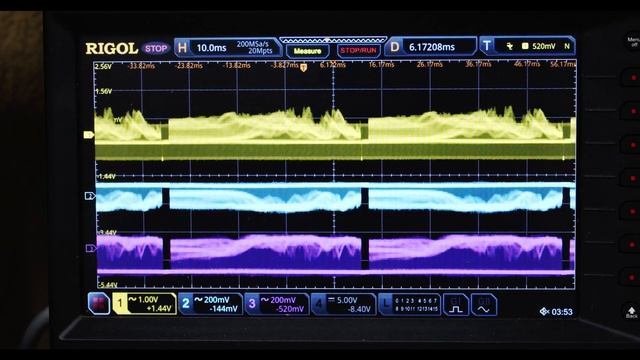
Task: Tap the red STOP/RUN button
Action: click(358, 51)
